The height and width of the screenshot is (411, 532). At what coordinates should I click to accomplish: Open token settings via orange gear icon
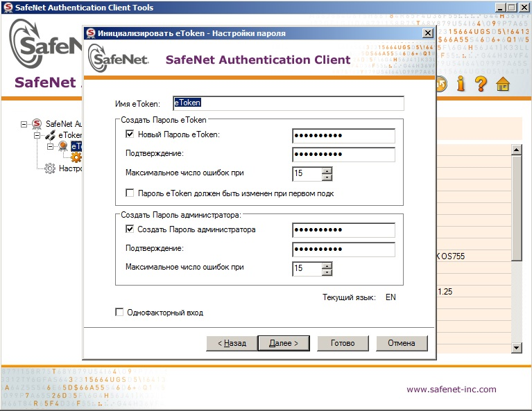click(x=76, y=157)
